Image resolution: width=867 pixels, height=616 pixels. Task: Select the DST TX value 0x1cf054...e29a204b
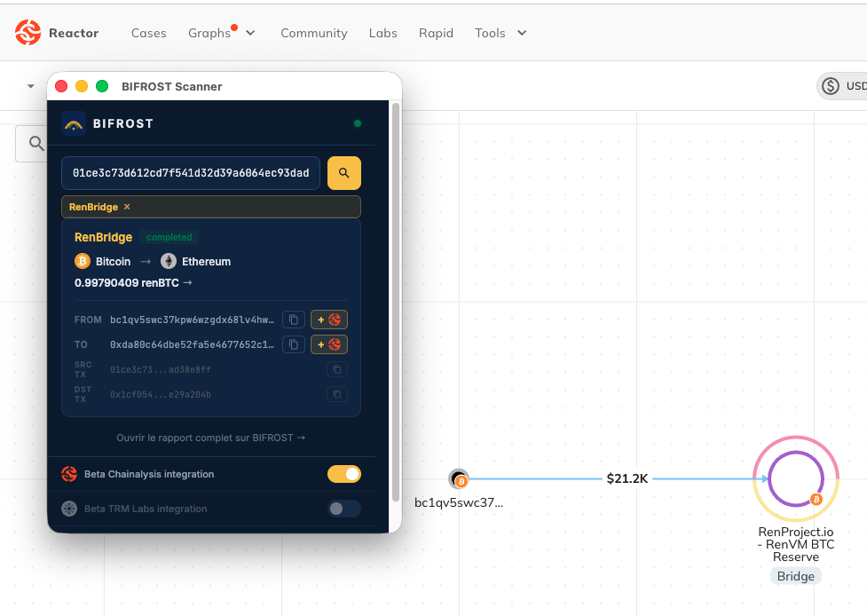click(x=161, y=394)
